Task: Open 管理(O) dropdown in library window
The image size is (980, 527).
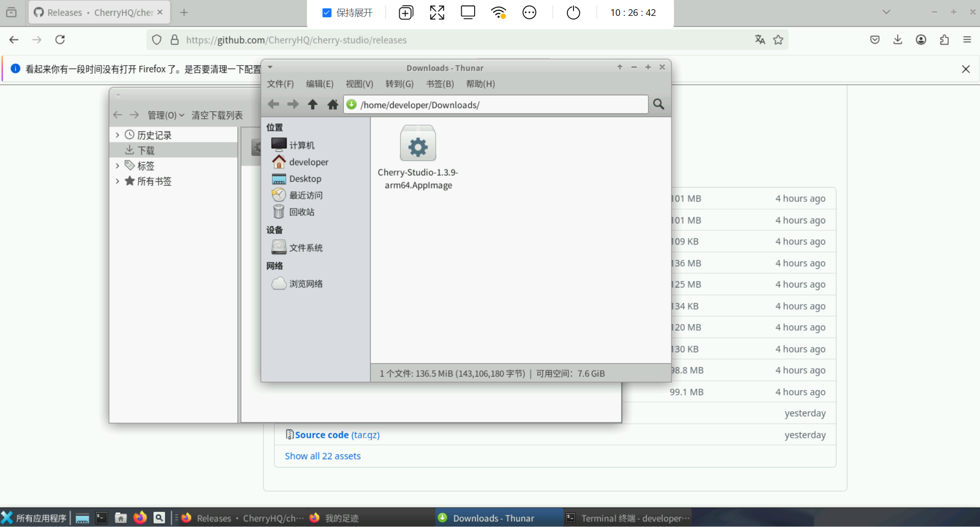Action: coord(166,115)
